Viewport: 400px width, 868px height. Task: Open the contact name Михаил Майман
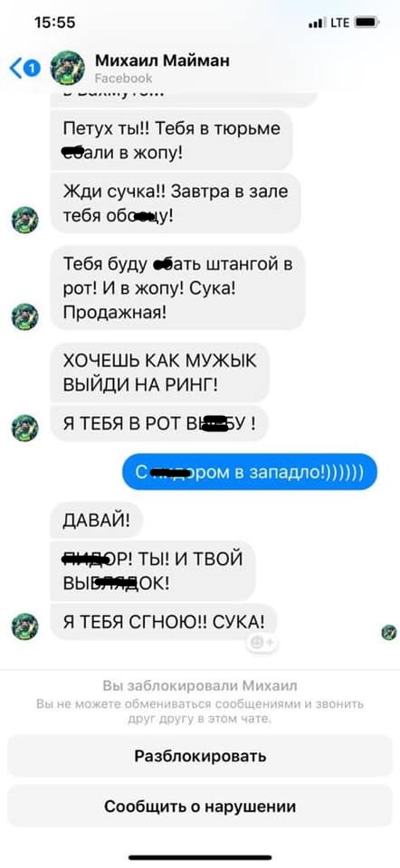[162, 60]
